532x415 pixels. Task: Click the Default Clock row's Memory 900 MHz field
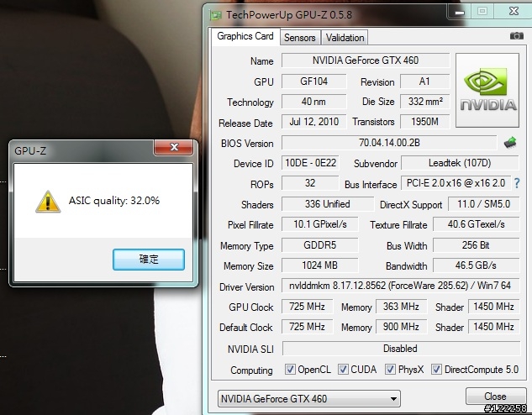pyautogui.click(x=402, y=327)
